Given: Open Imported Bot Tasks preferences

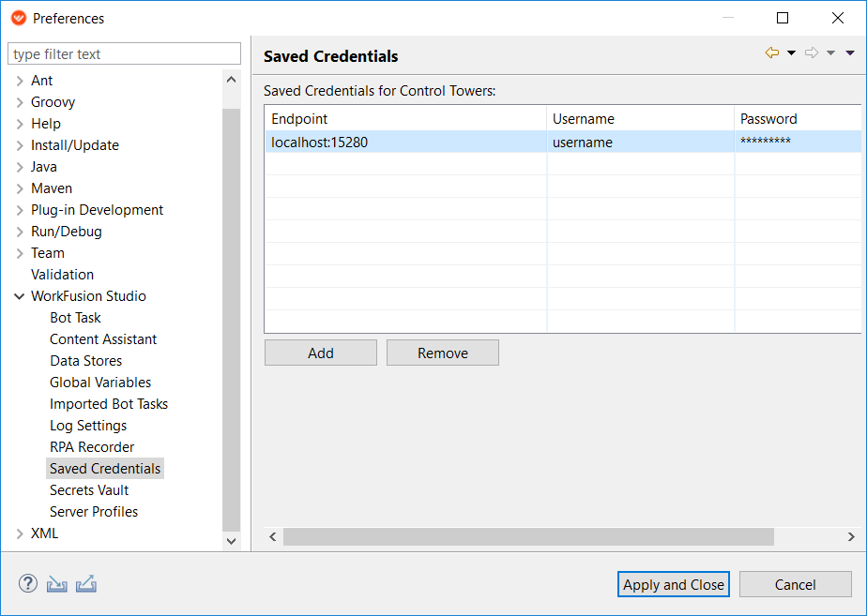Looking at the screenshot, I should click(109, 404).
